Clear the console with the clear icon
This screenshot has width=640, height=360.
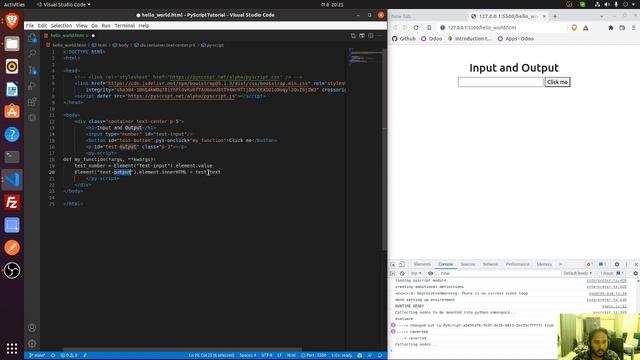tap(402, 273)
